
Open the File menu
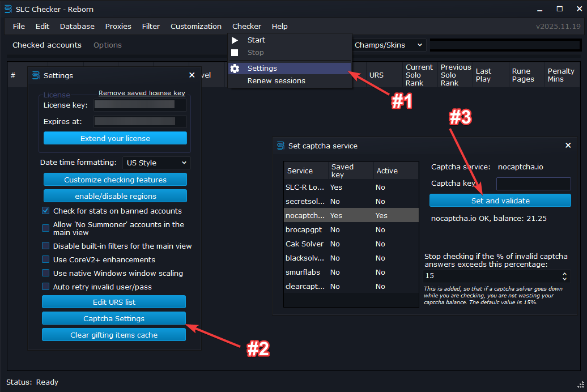pos(19,26)
